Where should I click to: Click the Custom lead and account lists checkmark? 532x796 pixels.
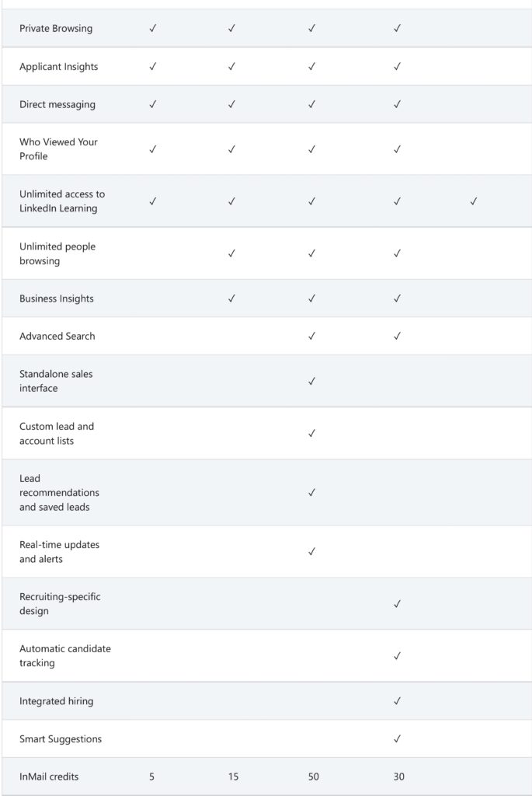click(x=311, y=433)
